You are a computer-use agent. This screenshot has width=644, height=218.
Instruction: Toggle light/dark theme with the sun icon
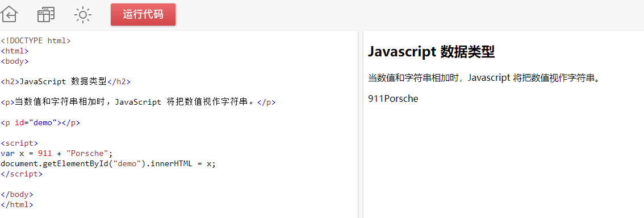coord(83,15)
